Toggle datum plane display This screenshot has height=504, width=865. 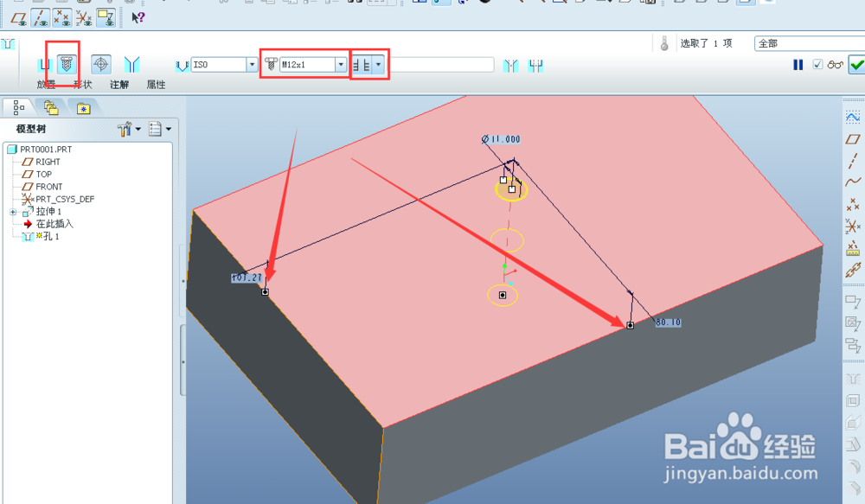[19, 18]
